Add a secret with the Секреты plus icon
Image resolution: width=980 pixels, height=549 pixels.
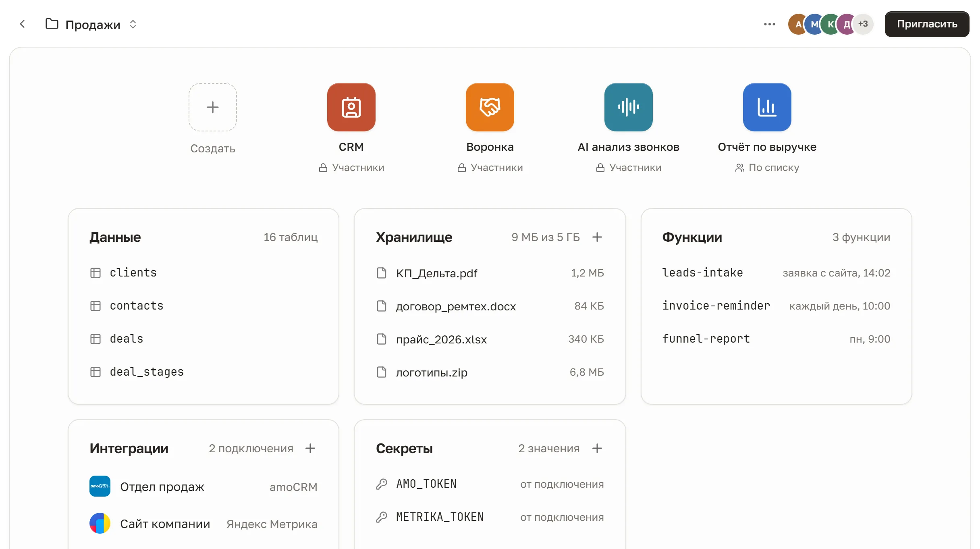(x=597, y=448)
